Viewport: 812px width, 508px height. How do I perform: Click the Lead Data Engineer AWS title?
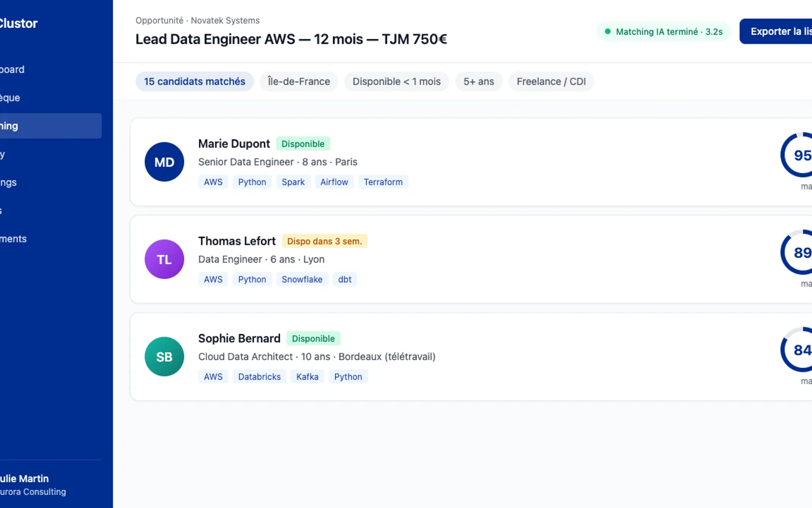(291, 39)
